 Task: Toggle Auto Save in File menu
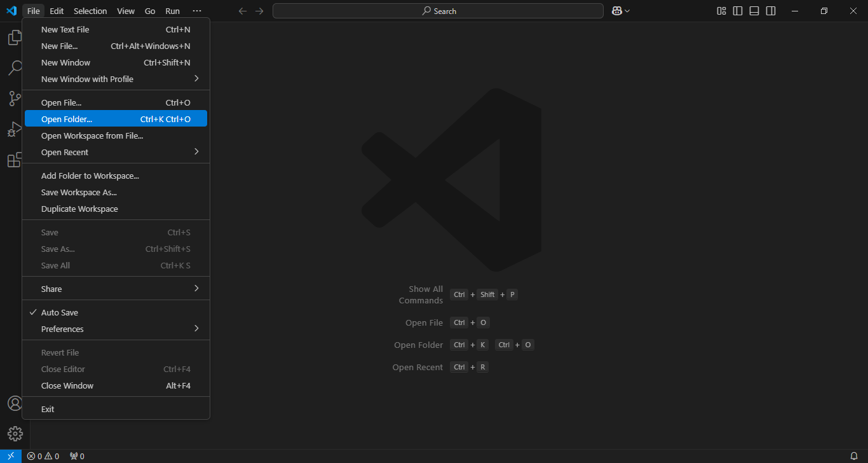[x=60, y=312]
